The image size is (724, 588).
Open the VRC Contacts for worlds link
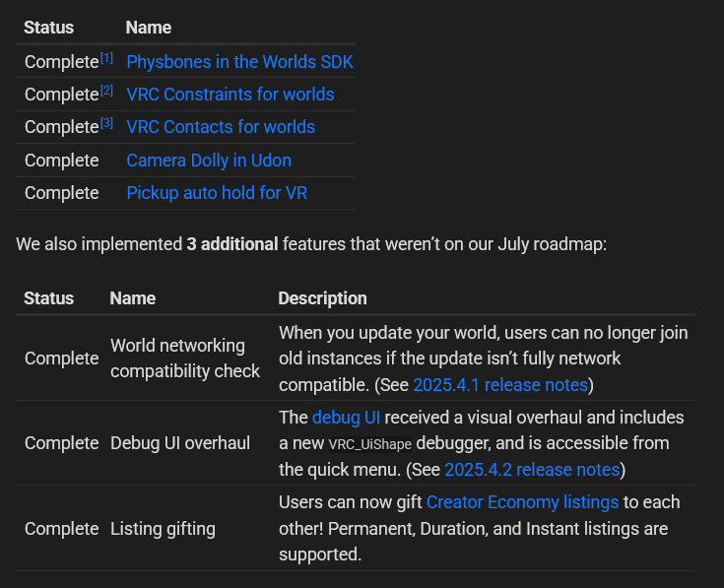point(221,127)
